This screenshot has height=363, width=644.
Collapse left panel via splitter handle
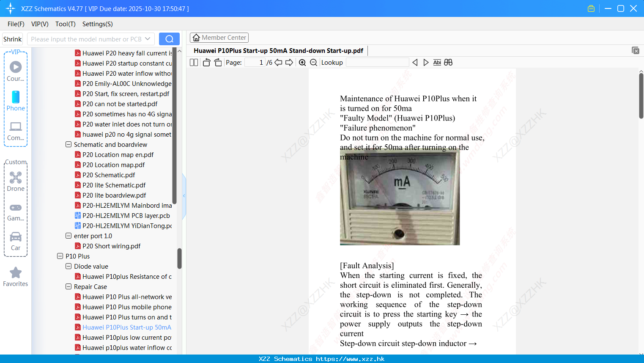click(x=184, y=196)
